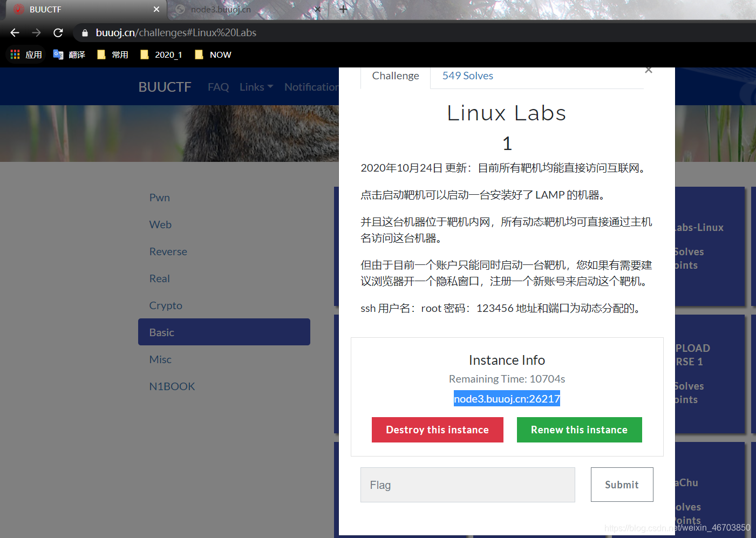The height and width of the screenshot is (538, 756).
Task: Click the node3.buuoj.cn:26217 instance address
Action: [507, 399]
